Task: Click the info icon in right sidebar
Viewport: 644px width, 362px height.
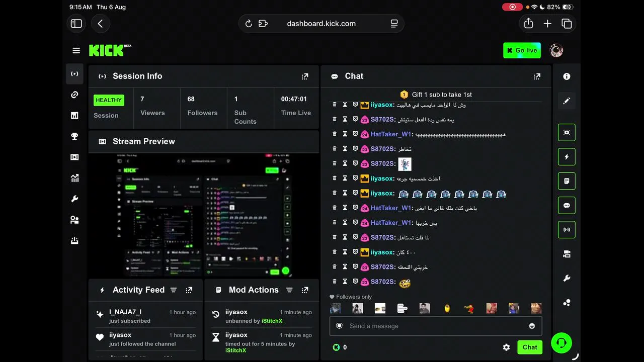Action: coord(567,76)
